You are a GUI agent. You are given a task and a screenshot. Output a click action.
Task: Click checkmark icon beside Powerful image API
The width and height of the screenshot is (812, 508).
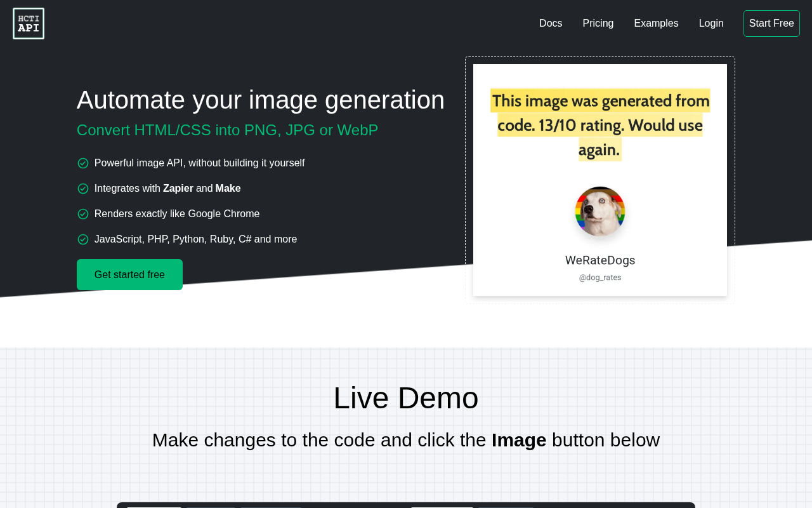[x=83, y=163]
